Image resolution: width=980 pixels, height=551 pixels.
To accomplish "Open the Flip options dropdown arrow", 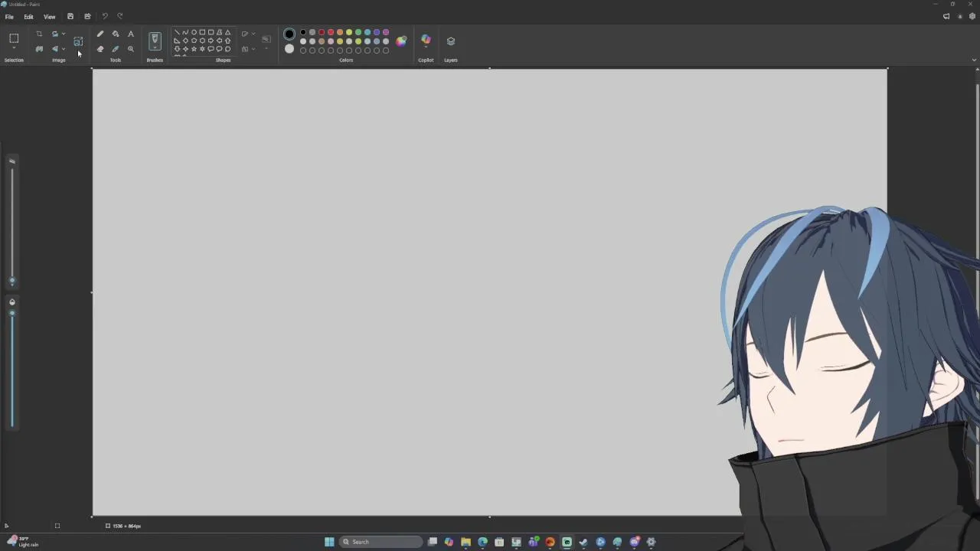I will click(64, 49).
